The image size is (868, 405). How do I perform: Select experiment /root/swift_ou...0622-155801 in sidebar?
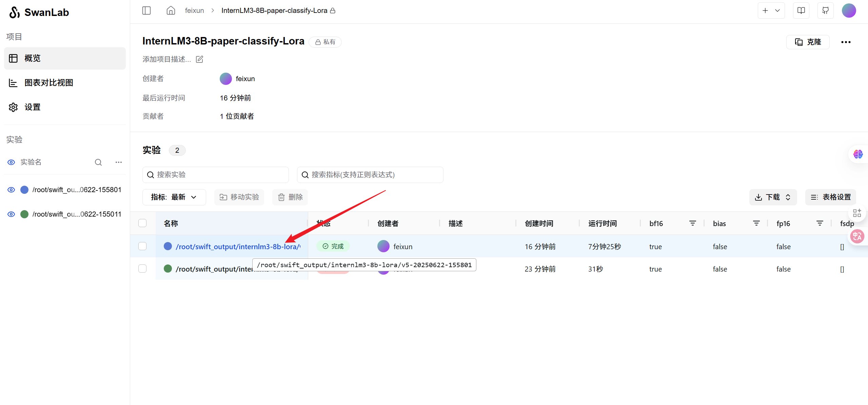[x=77, y=190]
